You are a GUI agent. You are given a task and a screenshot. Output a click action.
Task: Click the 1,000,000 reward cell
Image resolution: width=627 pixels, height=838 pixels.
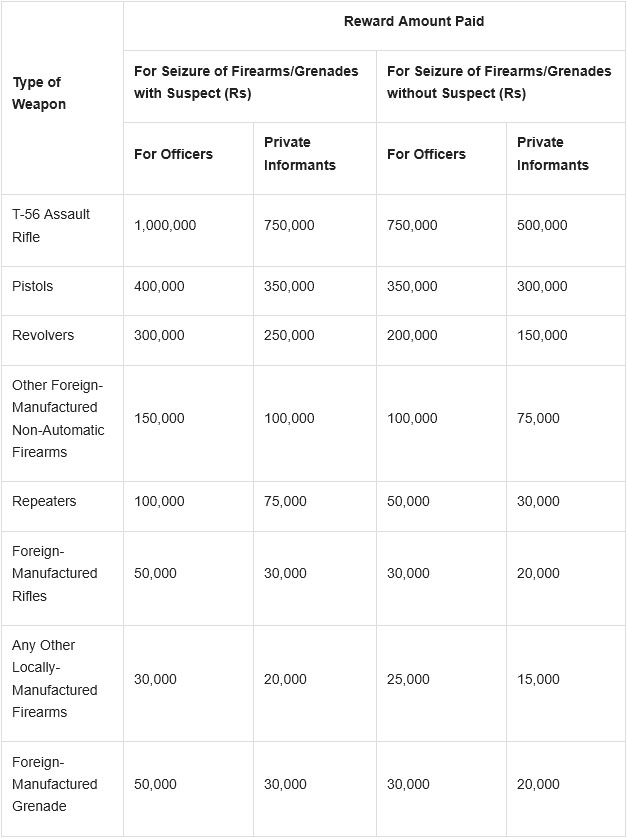[165, 226]
